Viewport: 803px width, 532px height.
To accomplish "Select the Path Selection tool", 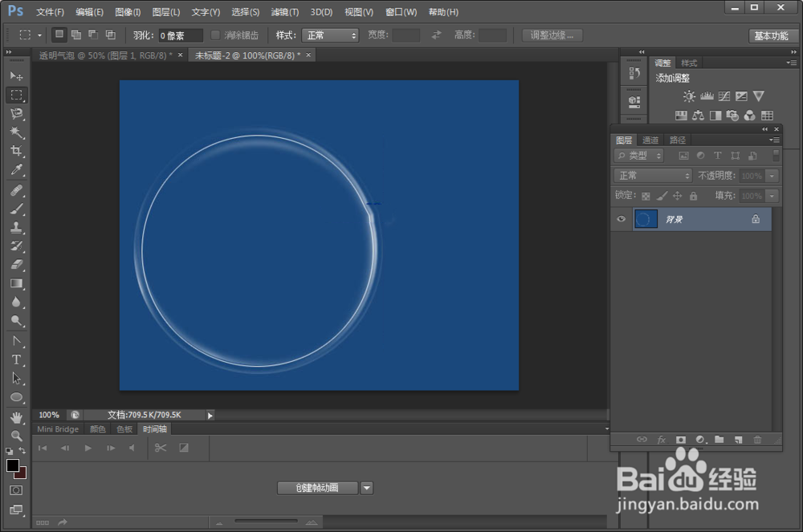I will (x=16, y=379).
